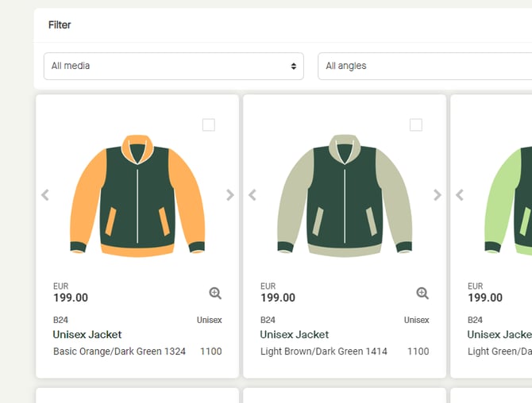Select the Light Brown jacket checkbox
The height and width of the screenshot is (403, 532).
[415, 125]
